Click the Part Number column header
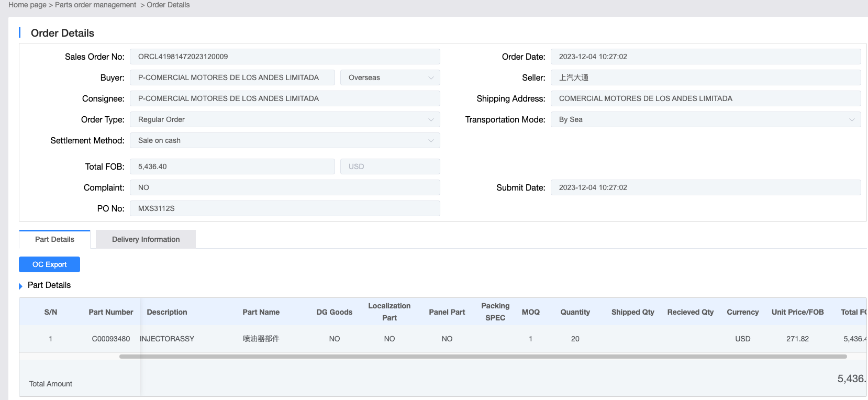The image size is (868, 400). pos(110,312)
